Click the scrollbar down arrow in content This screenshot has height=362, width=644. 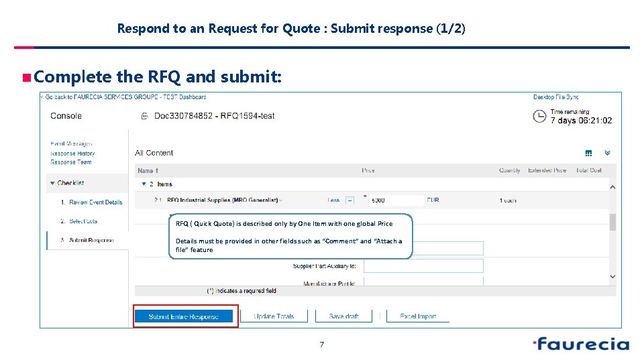pyautogui.click(x=612, y=277)
